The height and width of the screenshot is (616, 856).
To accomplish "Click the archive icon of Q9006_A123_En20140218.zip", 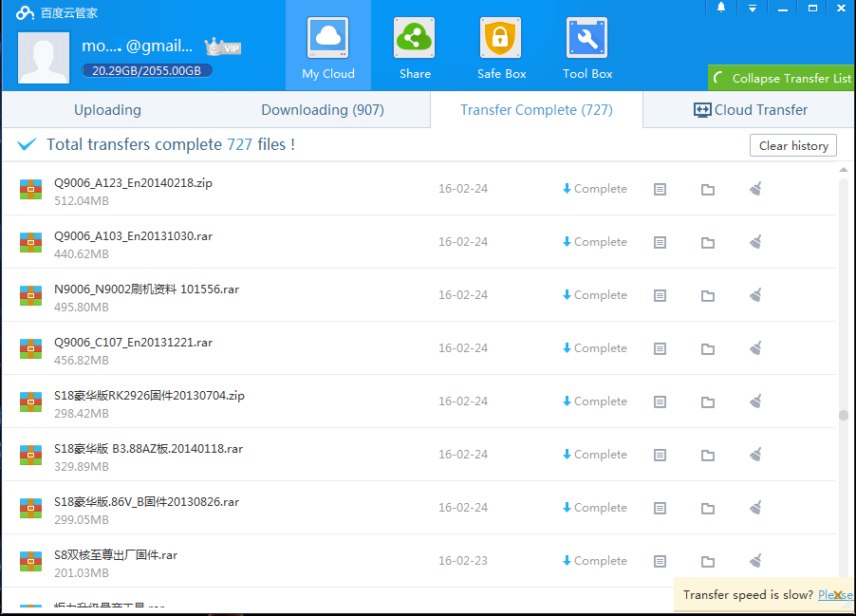I will 31,189.
